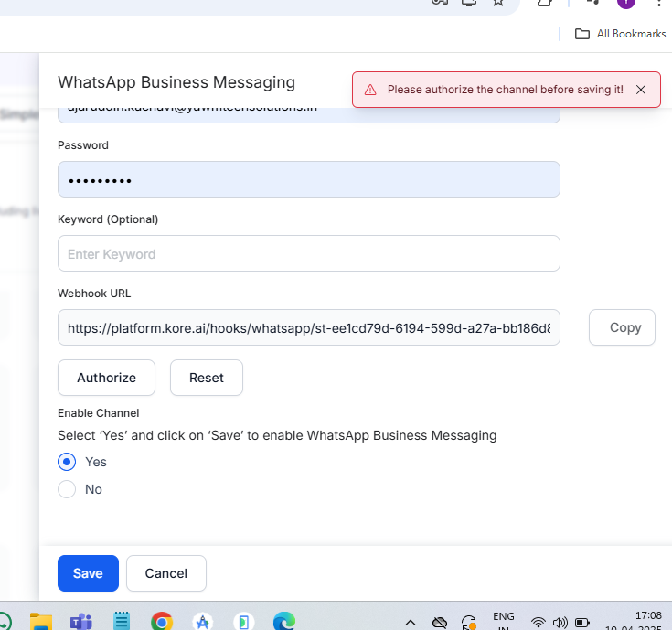Click the Enable Channel label

pyautogui.click(x=99, y=413)
